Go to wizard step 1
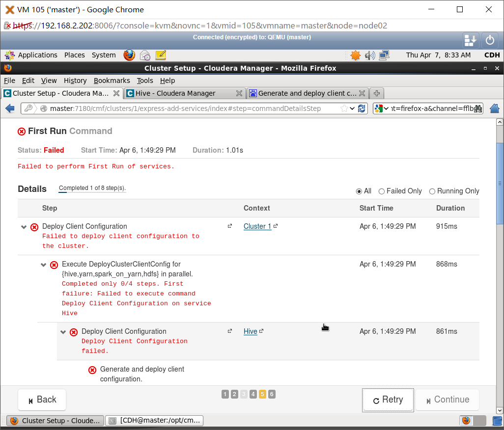 225,394
